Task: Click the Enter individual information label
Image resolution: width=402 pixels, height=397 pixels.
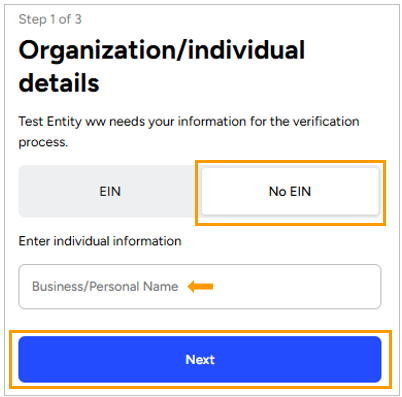Action: point(100,241)
